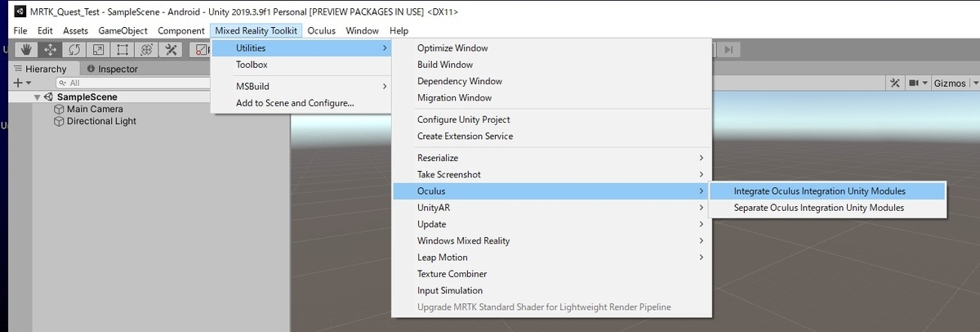The image size is (980, 332).
Task: Open Optimize Window from Utilities
Action: (x=552, y=48)
